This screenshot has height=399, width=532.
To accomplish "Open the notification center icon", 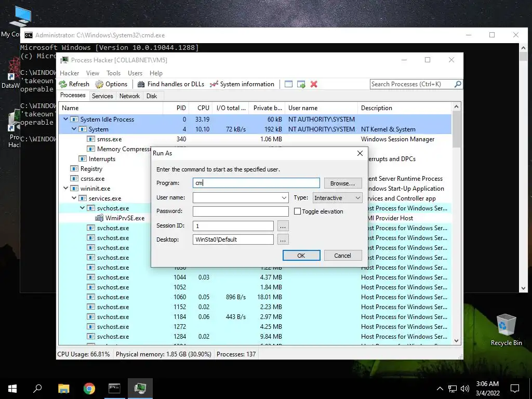I will tap(515, 389).
